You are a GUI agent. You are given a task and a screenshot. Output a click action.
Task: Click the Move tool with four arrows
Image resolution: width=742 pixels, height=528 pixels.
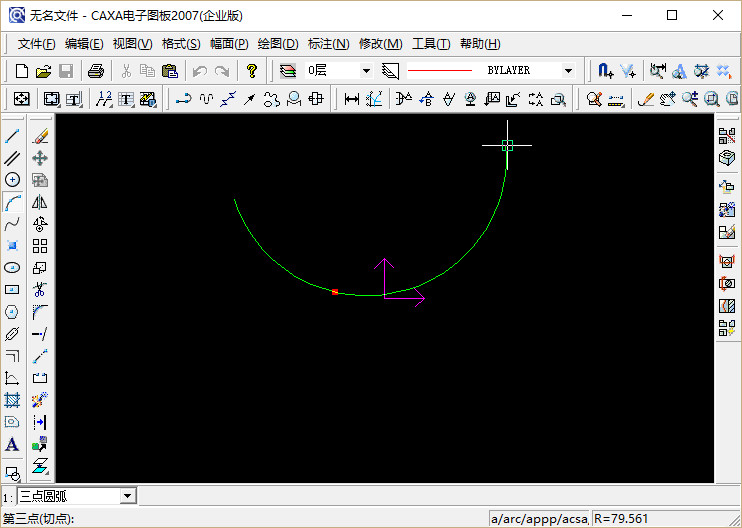(40, 158)
